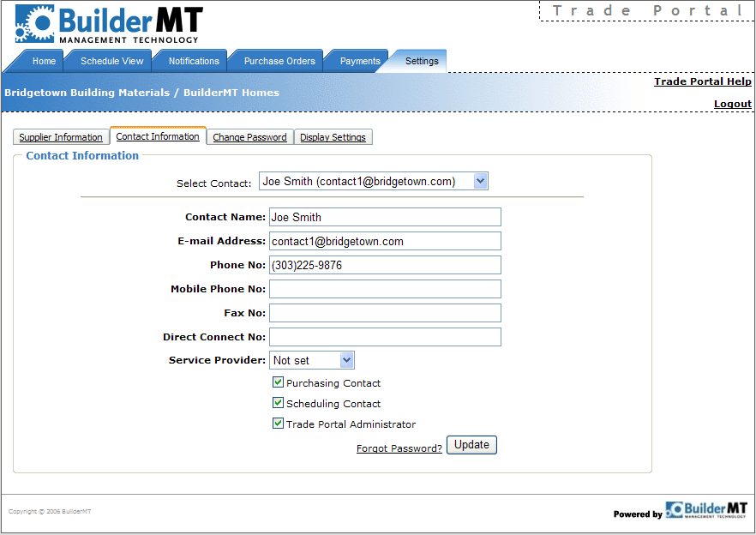Open the Select Contact dropdown
The width and height of the screenshot is (756, 535).
[373, 181]
